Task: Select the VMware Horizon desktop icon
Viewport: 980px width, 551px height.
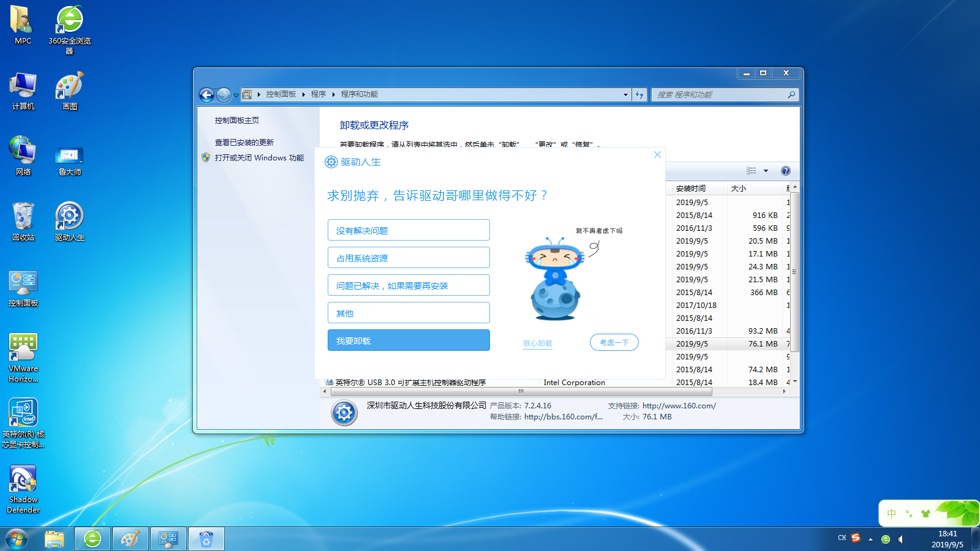Action: coord(23,358)
